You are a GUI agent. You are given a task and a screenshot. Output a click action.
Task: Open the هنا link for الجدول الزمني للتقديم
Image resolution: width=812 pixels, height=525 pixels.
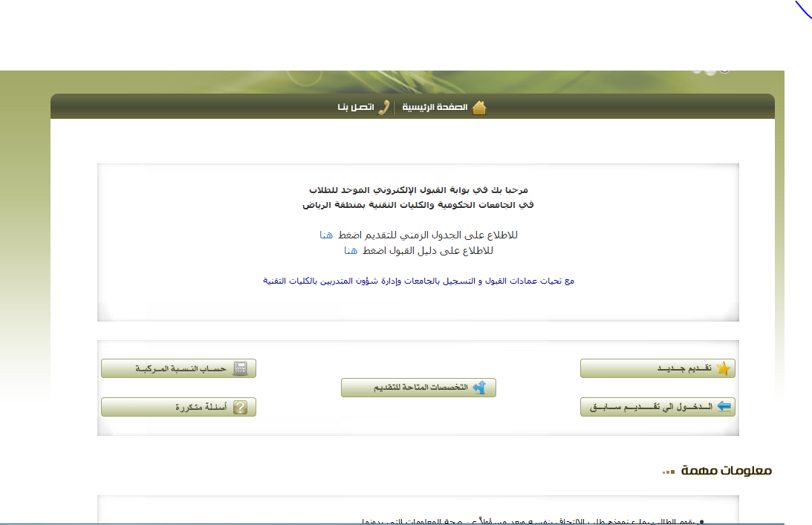pyautogui.click(x=326, y=235)
